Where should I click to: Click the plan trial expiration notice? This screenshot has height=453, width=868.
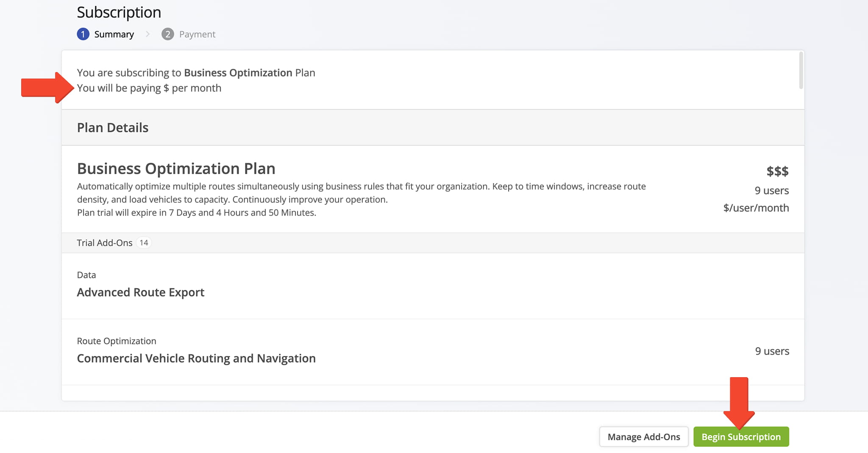pyautogui.click(x=196, y=213)
